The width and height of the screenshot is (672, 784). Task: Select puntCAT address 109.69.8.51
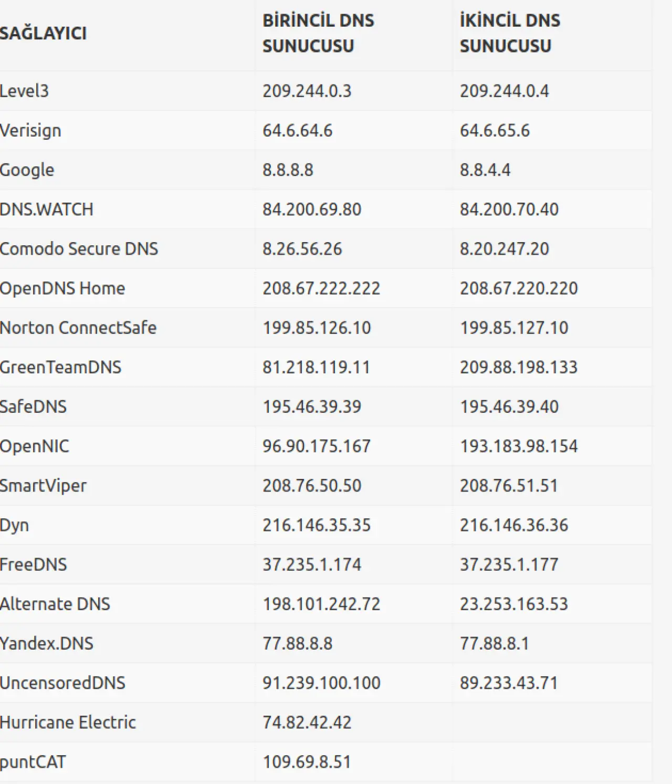307,762
